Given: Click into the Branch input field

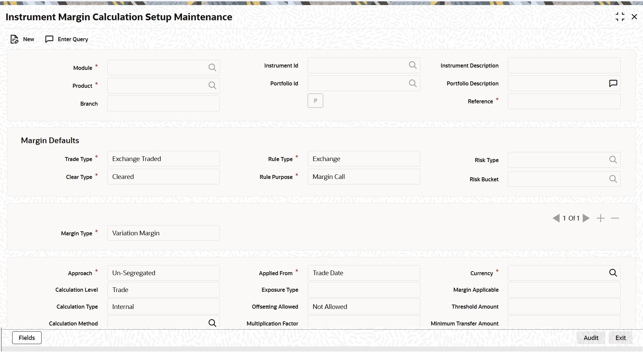Looking at the screenshot, I should (163, 103).
